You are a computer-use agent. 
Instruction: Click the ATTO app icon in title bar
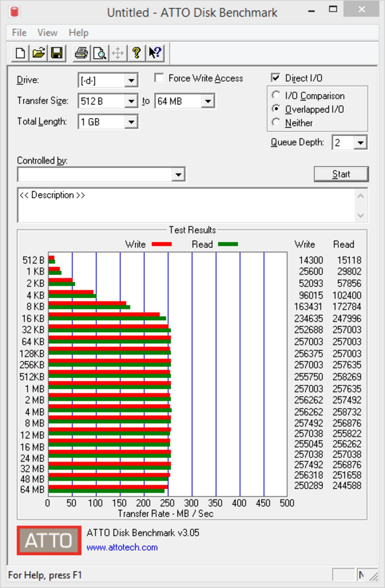14,12
